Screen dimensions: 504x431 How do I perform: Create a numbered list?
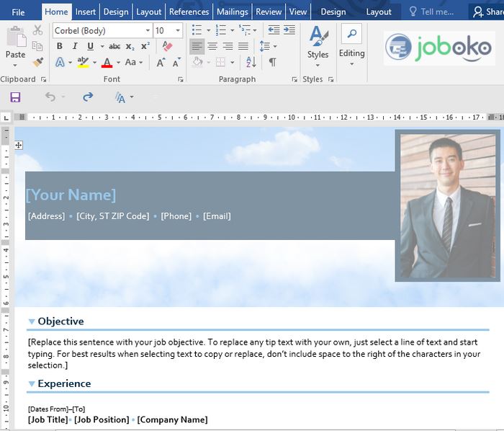click(221, 30)
